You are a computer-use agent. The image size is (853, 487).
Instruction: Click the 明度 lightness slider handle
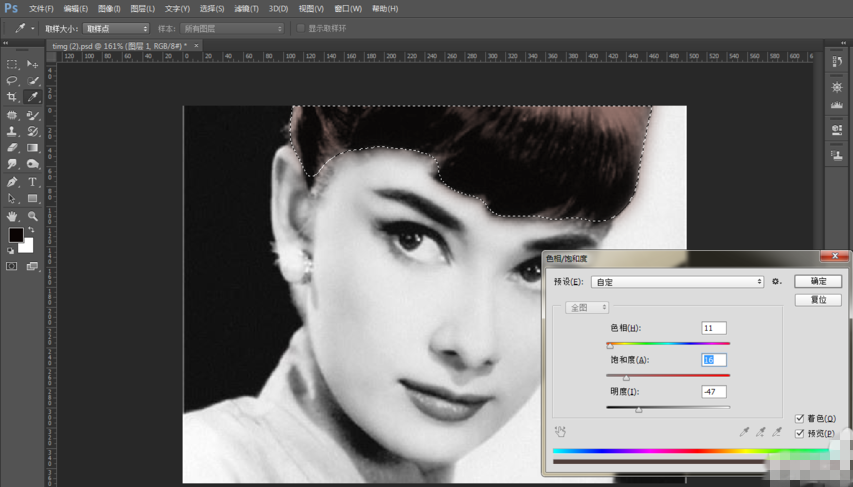639,410
